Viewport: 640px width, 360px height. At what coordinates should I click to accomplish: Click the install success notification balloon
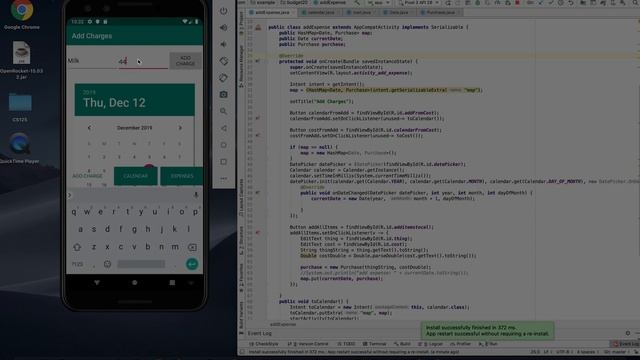[x=487, y=331]
